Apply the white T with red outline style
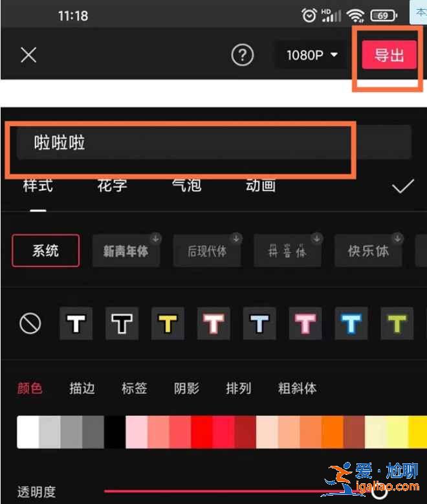Image resolution: width=427 pixels, height=504 pixels. coord(213,323)
